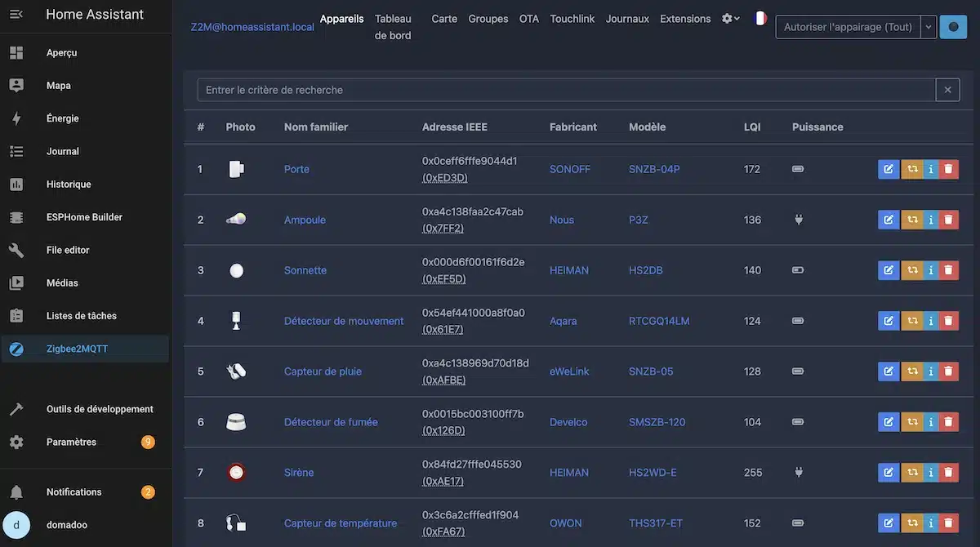
Task: Toggle the Home Assistant sidebar menu icon
Action: (16, 15)
